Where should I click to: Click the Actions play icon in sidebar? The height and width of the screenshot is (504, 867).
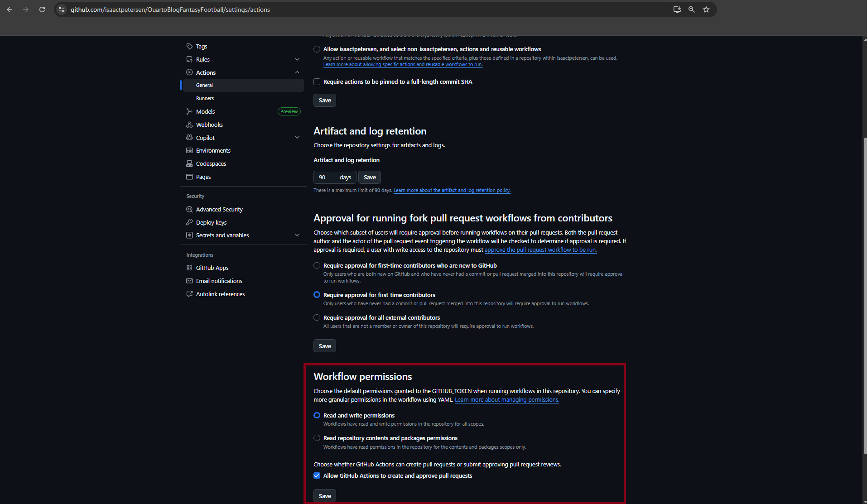pos(189,72)
